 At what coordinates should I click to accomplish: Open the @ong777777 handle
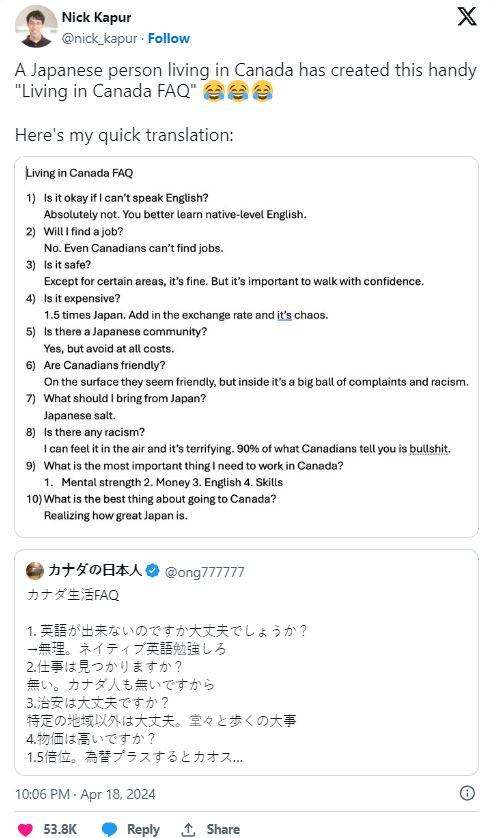[x=204, y=572]
